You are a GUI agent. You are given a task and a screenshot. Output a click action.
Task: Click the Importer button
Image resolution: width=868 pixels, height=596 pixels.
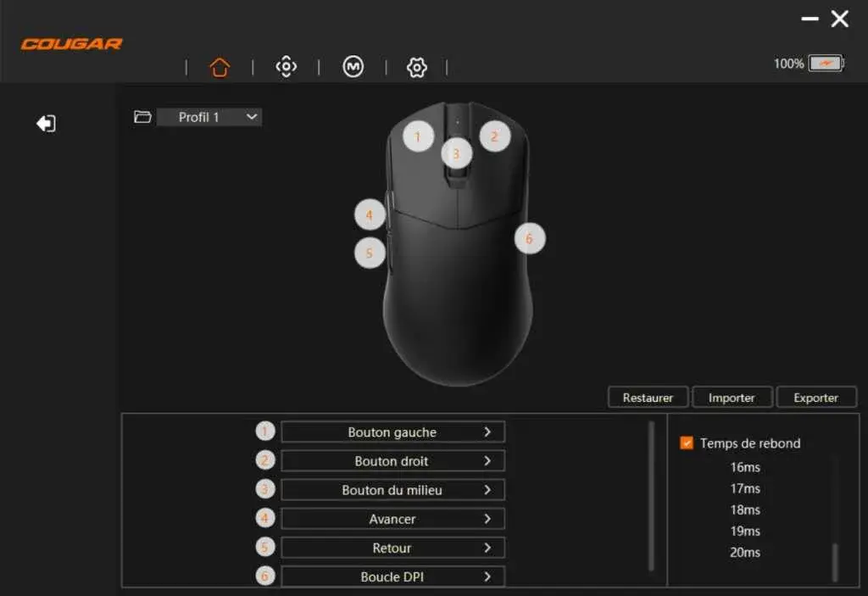732,397
